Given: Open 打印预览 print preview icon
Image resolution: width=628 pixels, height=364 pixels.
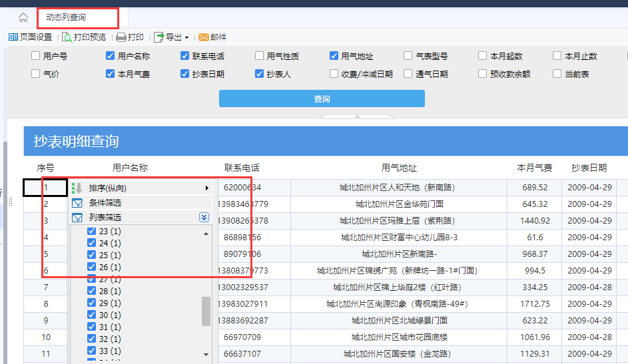Looking at the screenshot, I should (67, 37).
